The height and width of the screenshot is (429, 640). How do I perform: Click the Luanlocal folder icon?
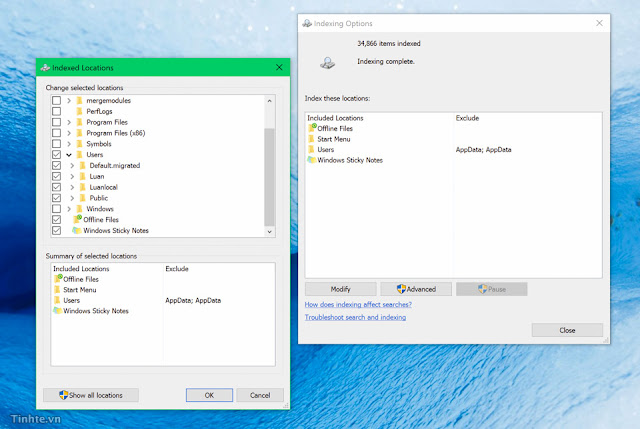pos(82,187)
